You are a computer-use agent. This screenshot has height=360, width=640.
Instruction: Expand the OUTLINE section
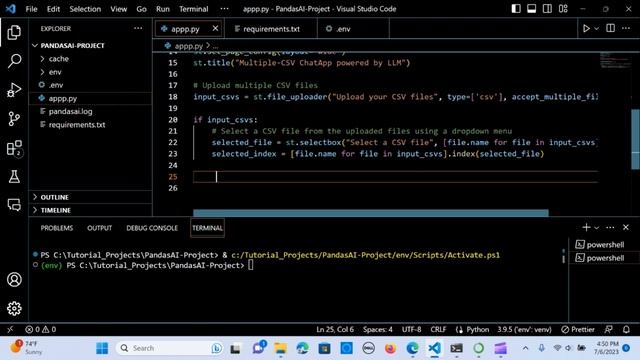tap(91, 197)
